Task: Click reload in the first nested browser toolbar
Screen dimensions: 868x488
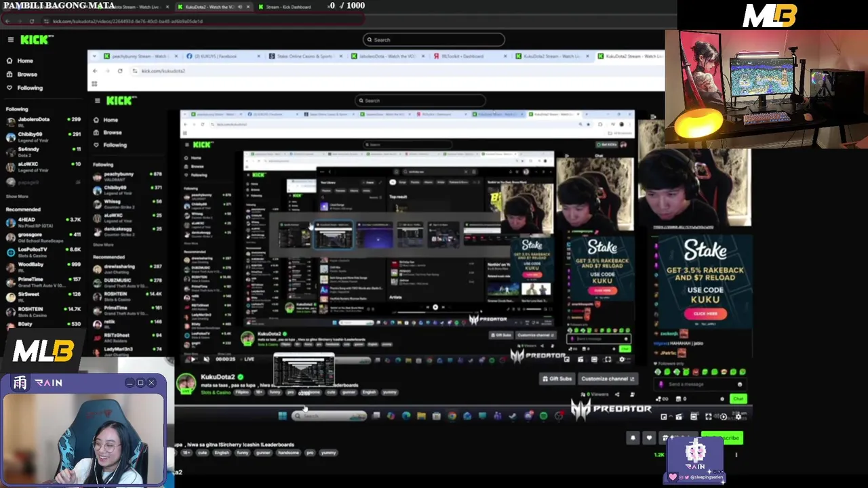Action: point(120,71)
